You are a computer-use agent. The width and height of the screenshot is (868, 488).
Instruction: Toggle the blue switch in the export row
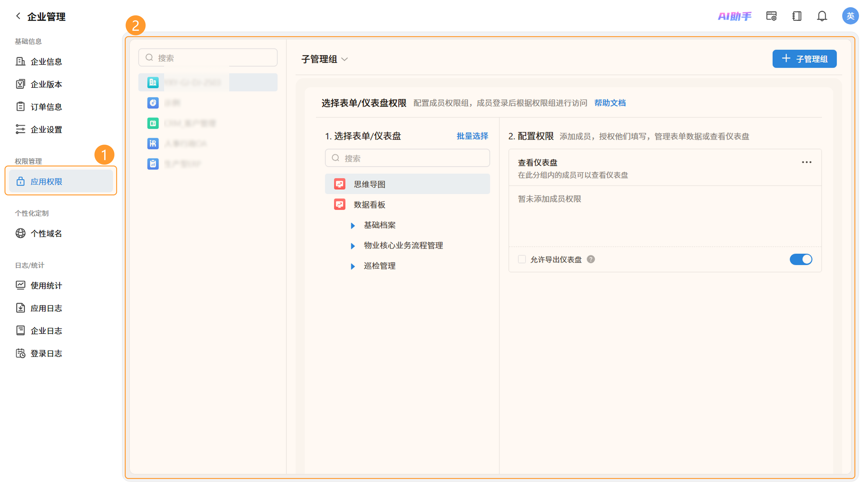[x=801, y=259]
